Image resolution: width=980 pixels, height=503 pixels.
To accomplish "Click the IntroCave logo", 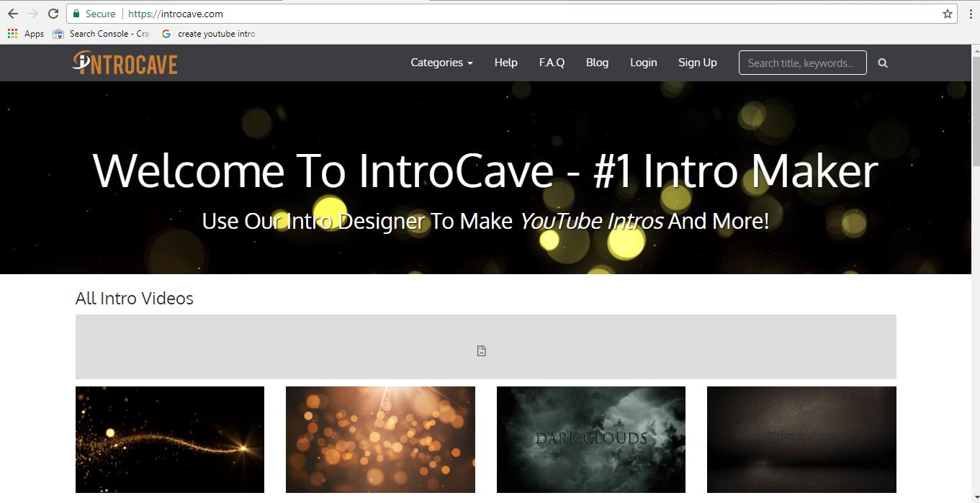I will click(x=125, y=63).
